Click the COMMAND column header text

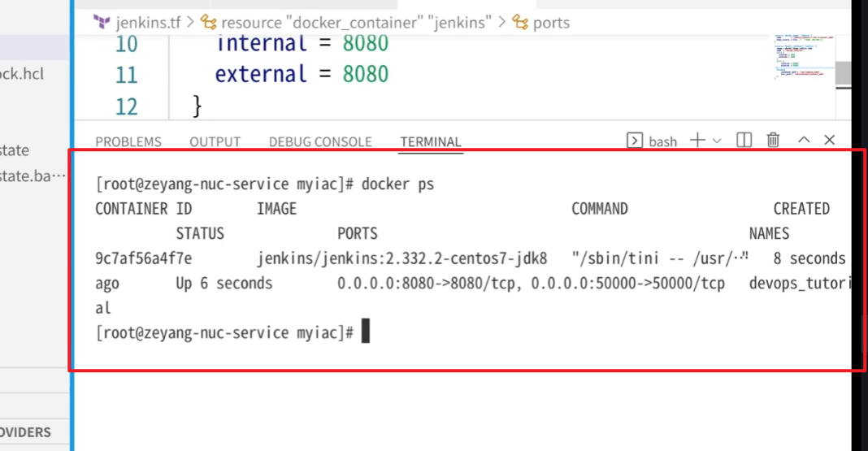point(600,209)
